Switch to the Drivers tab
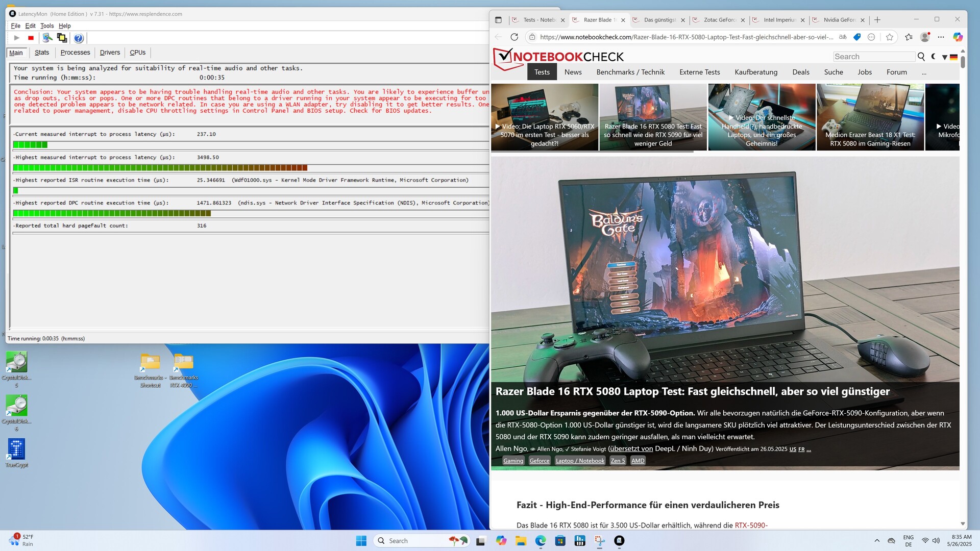 click(110, 53)
